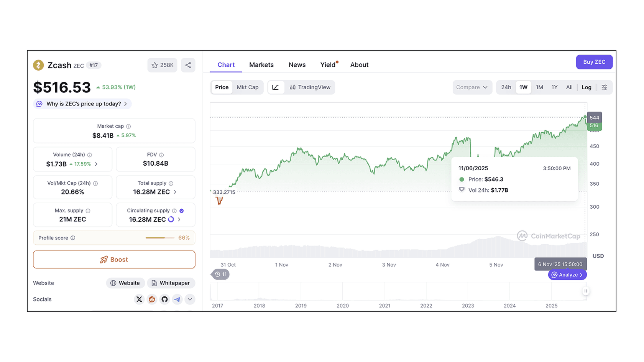Expand Circulating supply details arrow
Image resolution: width=644 pixels, height=362 pixels.
pyautogui.click(x=179, y=219)
